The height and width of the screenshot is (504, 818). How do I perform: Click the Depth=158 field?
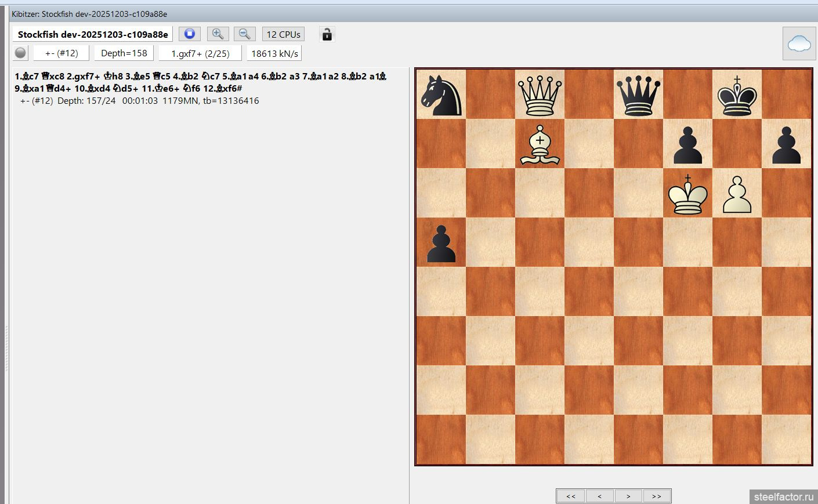point(124,53)
